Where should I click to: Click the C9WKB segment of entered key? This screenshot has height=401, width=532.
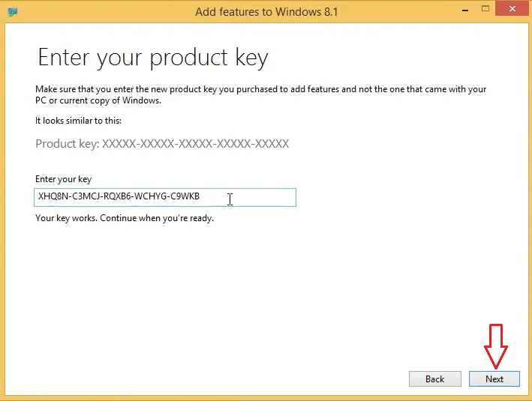click(185, 198)
